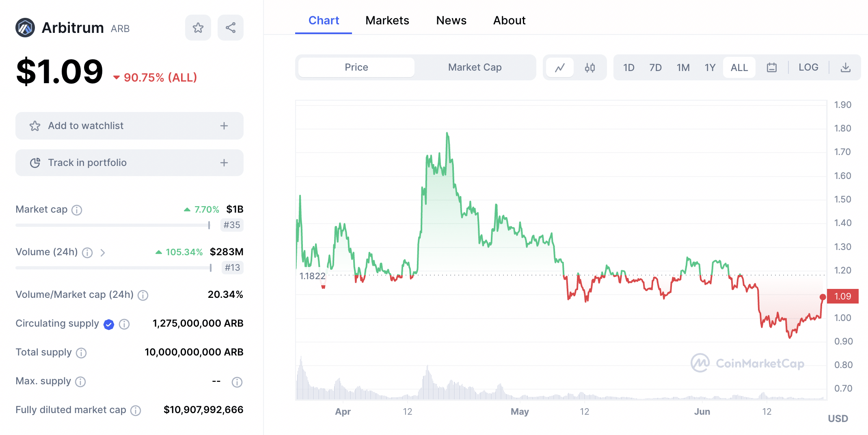The image size is (868, 435).
Task: Open the About tab
Action: point(509,20)
